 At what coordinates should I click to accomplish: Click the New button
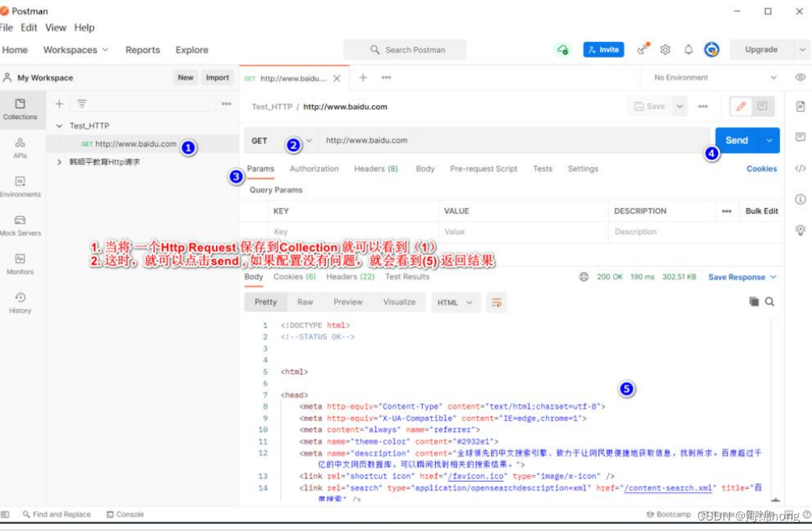pos(185,77)
